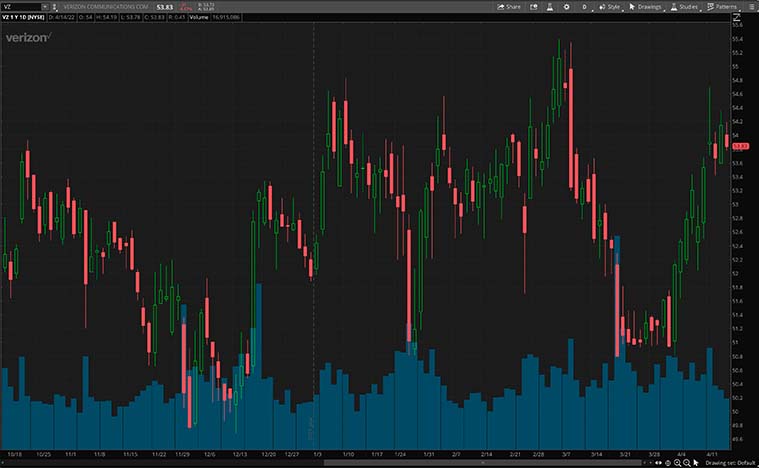Screen dimensions: 759x468
Task: Open the flask quick-study icon in toolbar
Action: click(x=550, y=7)
